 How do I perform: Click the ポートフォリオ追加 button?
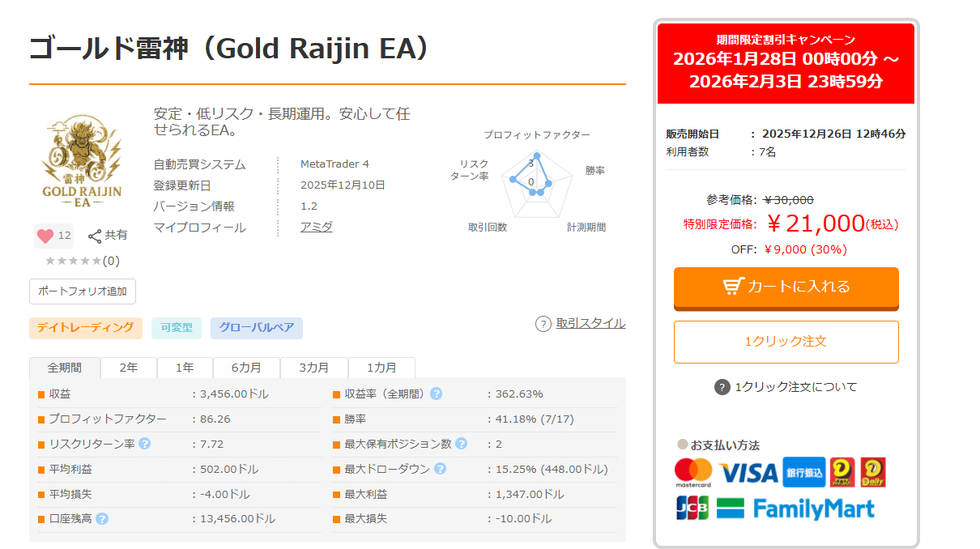(x=83, y=292)
